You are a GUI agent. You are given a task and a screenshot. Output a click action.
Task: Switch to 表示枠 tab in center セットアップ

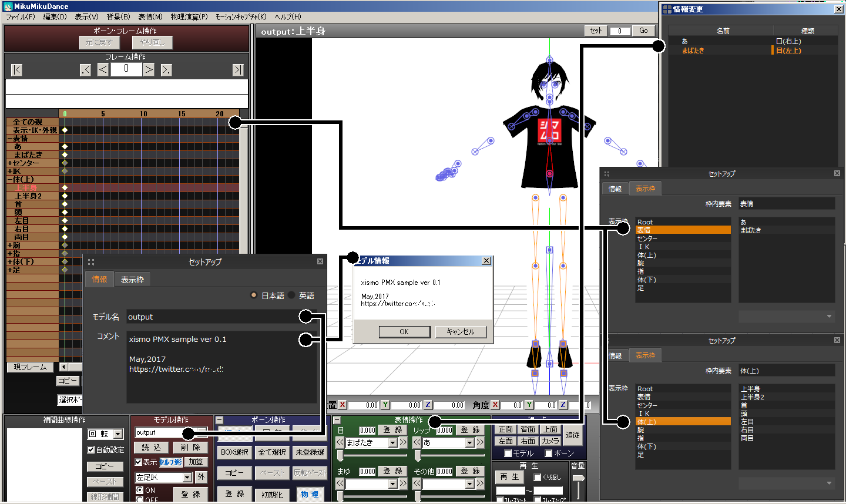(132, 280)
